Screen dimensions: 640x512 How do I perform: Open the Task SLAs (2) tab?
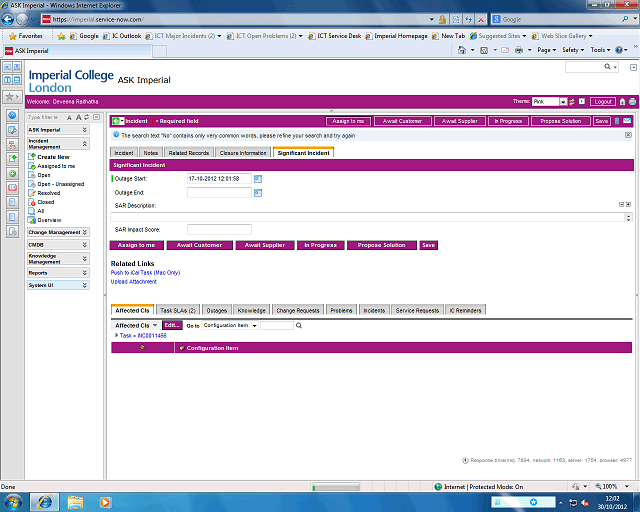pyautogui.click(x=178, y=310)
